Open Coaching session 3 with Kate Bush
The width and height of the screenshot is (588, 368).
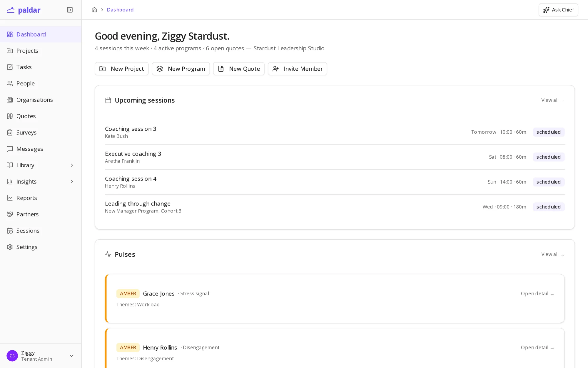335,132
